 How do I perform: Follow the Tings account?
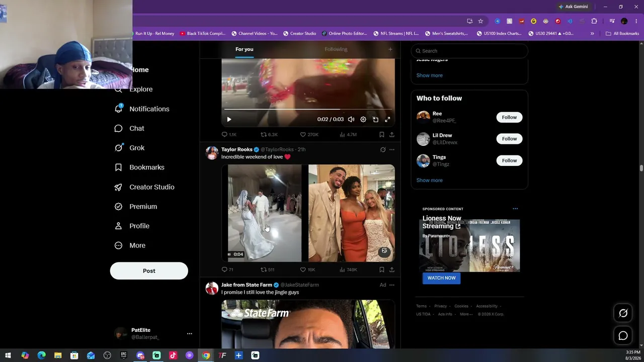(509, 160)
